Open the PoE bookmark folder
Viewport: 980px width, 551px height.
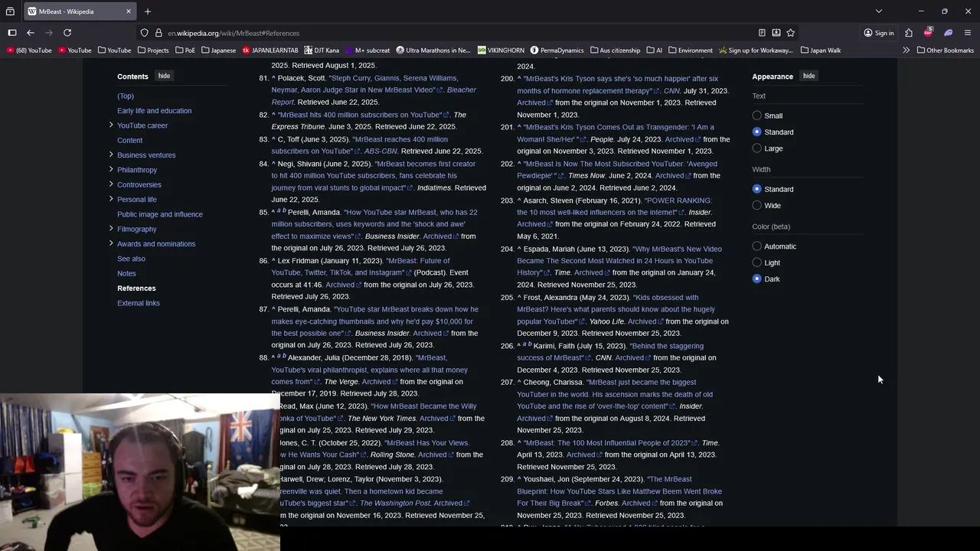click(x=185, y=51)
